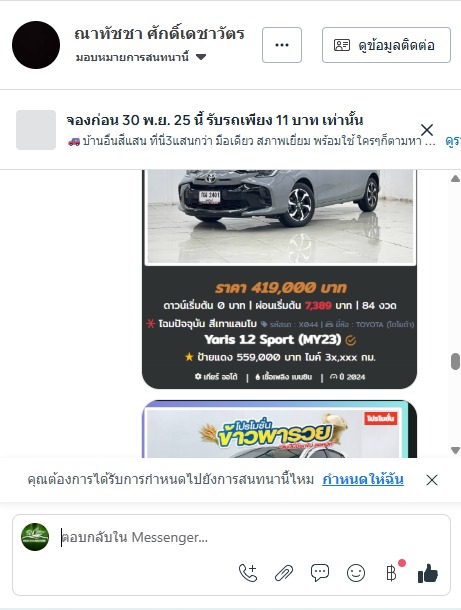Click the chat scrollbar thumb
The height and width of the screenshot is (610, 461).
coord(455,361)
